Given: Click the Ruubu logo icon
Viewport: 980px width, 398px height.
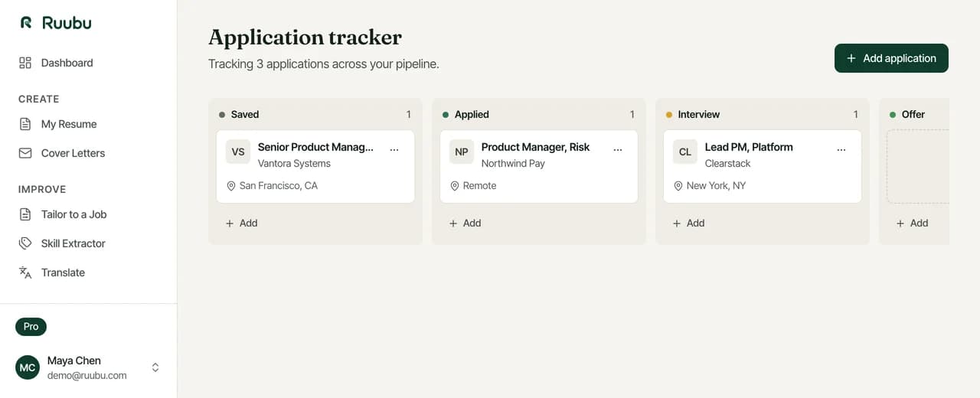Looking at the screenshot, I should pos(26,23).
